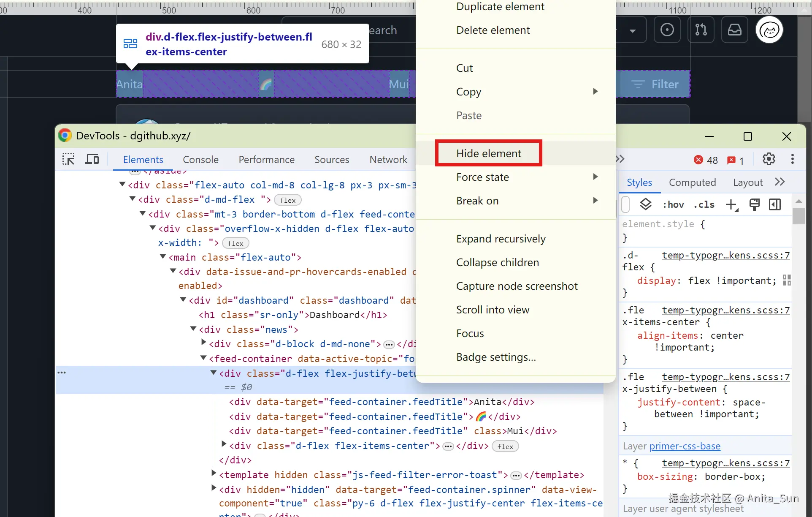Toggle the computed styles sidebar icon
This screenshot has height=517, width=812.
(x=775, y=205)
